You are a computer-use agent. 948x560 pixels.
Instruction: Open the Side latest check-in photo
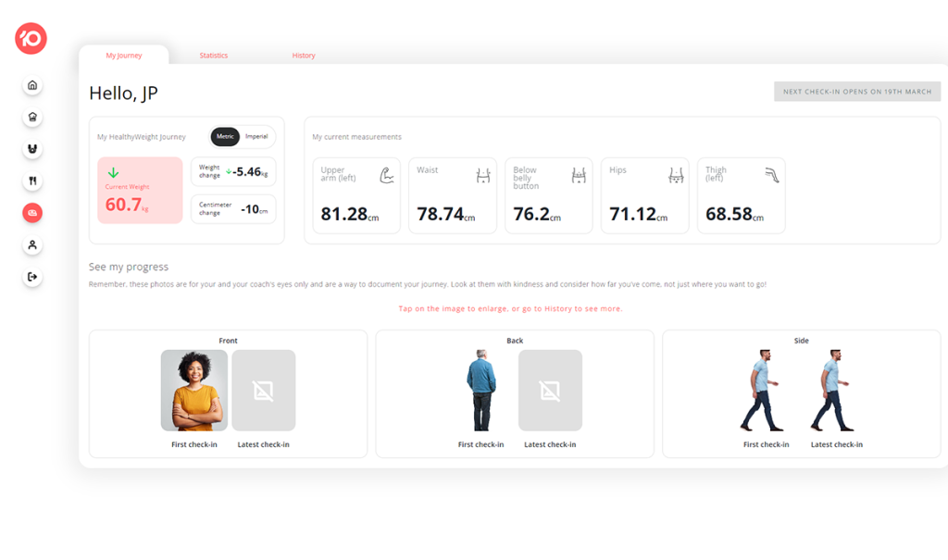[832, 390]
